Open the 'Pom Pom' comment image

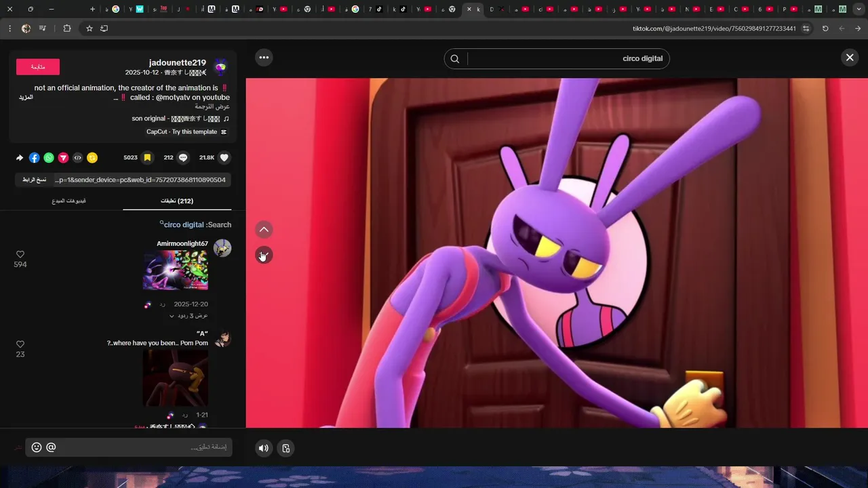[176, 378]
